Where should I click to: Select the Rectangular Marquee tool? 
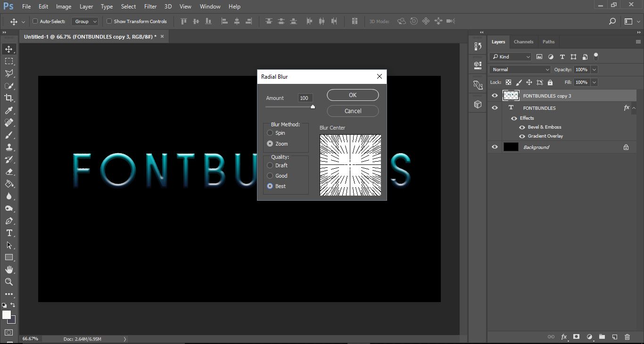[x=9, y=61]
